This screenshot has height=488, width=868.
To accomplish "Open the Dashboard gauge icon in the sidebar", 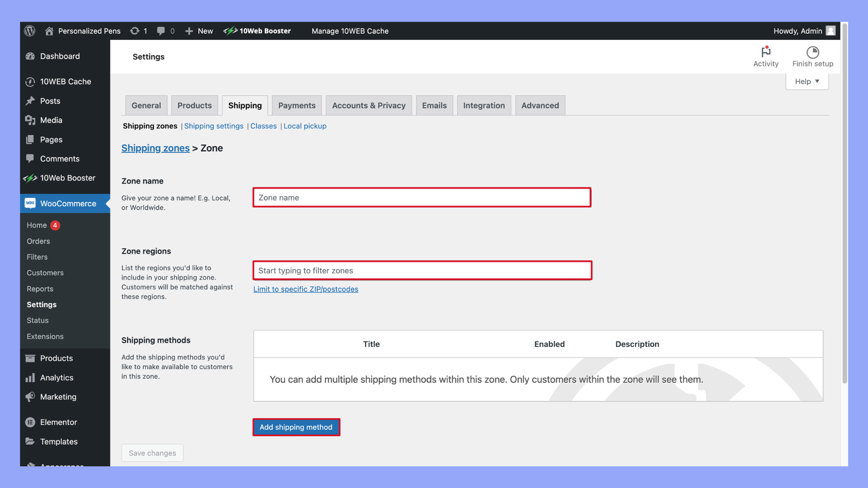I will [x=30, y=56].
